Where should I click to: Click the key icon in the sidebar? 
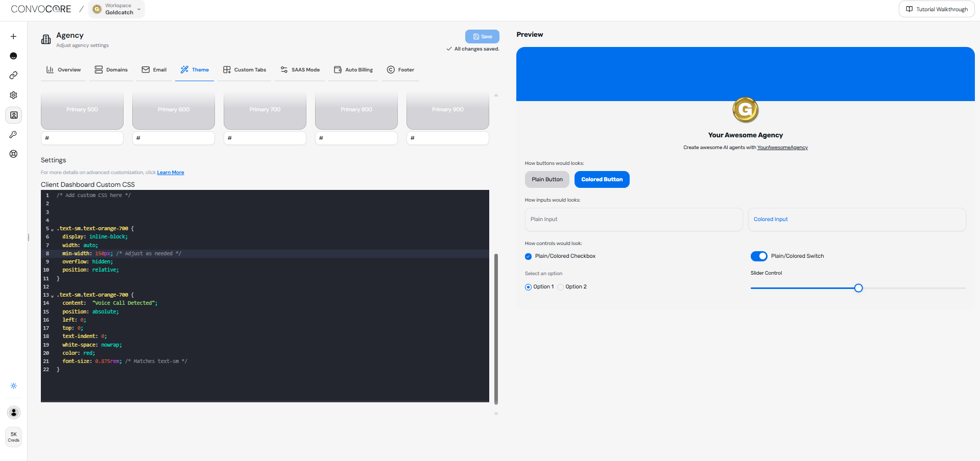[x=13, y=134]
